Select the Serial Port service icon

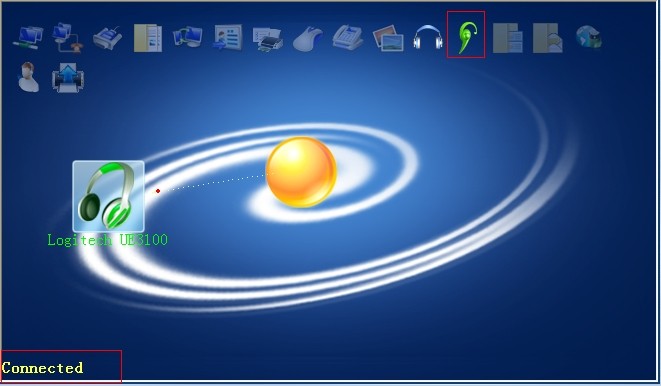(x=107, y=38)
